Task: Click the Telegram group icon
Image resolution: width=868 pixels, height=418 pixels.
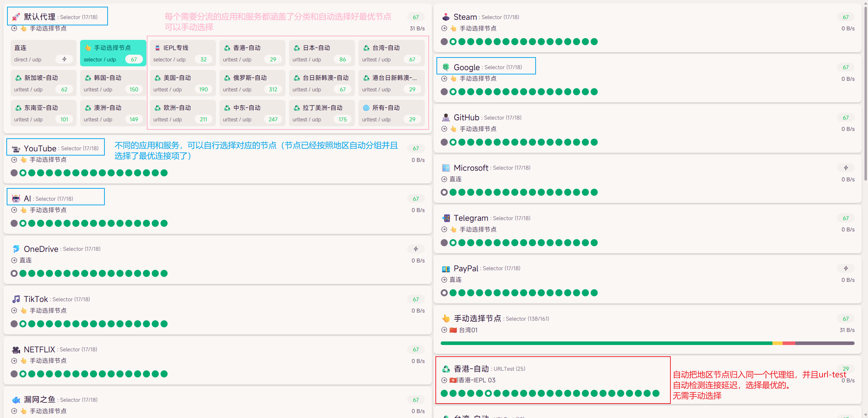Action: pos(446,218)
